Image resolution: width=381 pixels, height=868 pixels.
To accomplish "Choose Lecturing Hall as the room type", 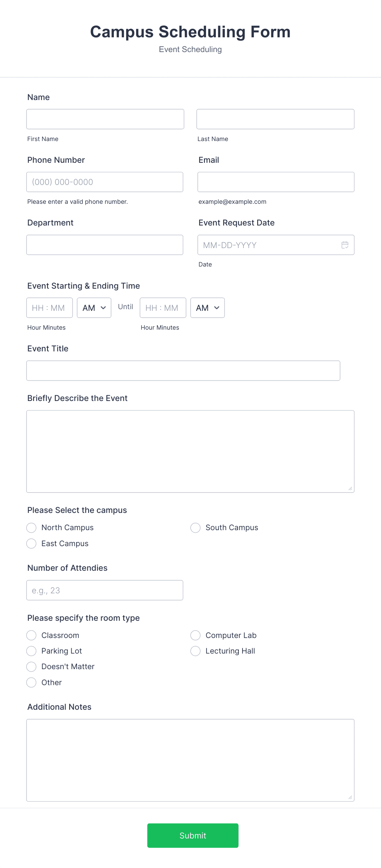I will (195, 651).
